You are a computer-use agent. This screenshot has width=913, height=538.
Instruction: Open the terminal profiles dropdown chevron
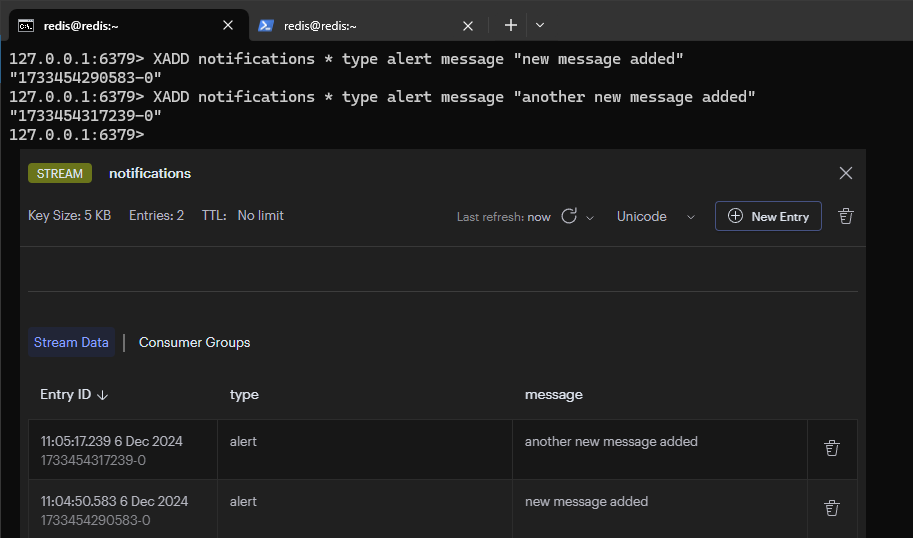[540, 25]
